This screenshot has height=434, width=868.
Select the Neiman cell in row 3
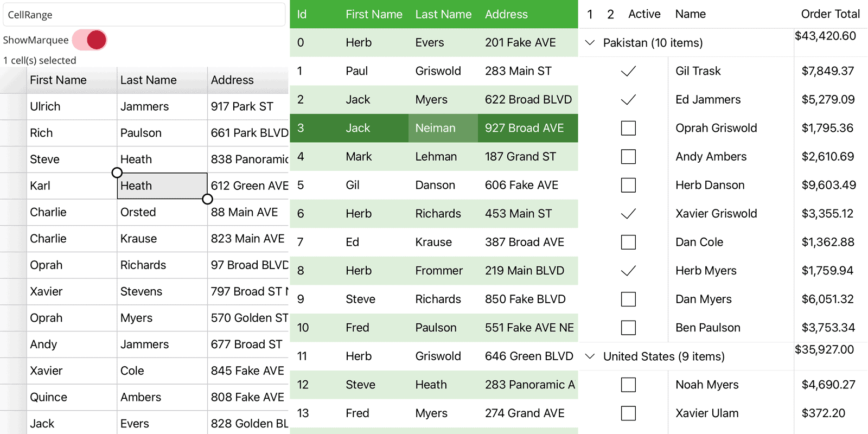(443, 128)
